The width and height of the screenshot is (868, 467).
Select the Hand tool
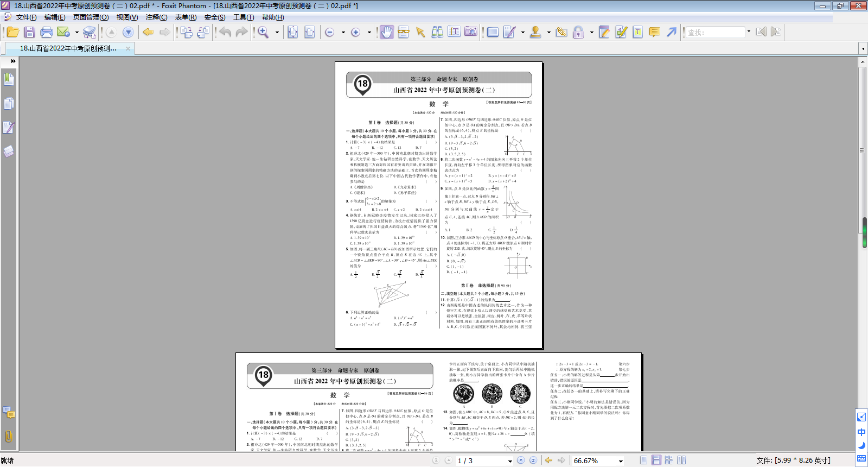(x=386, y=33)
